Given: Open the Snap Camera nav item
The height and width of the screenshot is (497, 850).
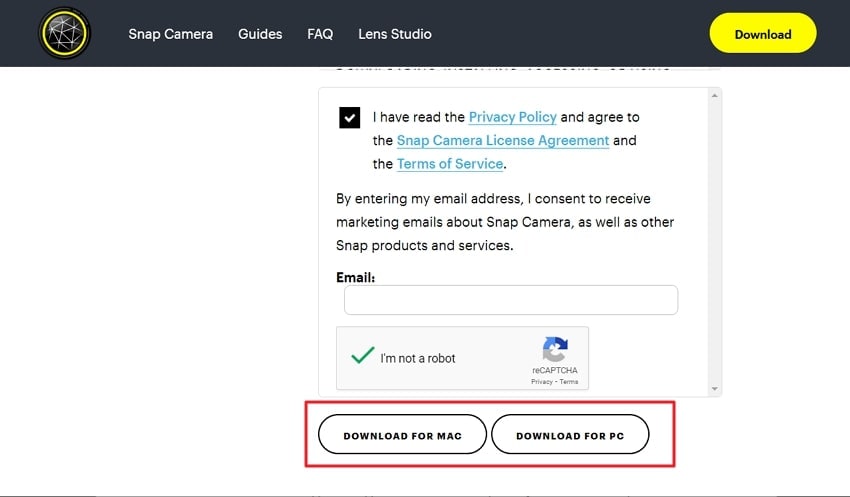Looking at the screenshot, I should pyautogui.click(x=170, y=34).
